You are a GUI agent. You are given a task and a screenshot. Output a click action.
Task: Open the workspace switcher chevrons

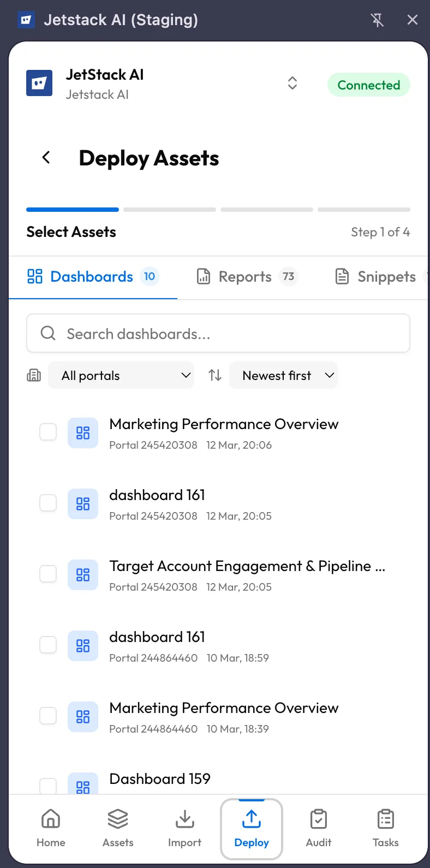[x=292, y=83]
